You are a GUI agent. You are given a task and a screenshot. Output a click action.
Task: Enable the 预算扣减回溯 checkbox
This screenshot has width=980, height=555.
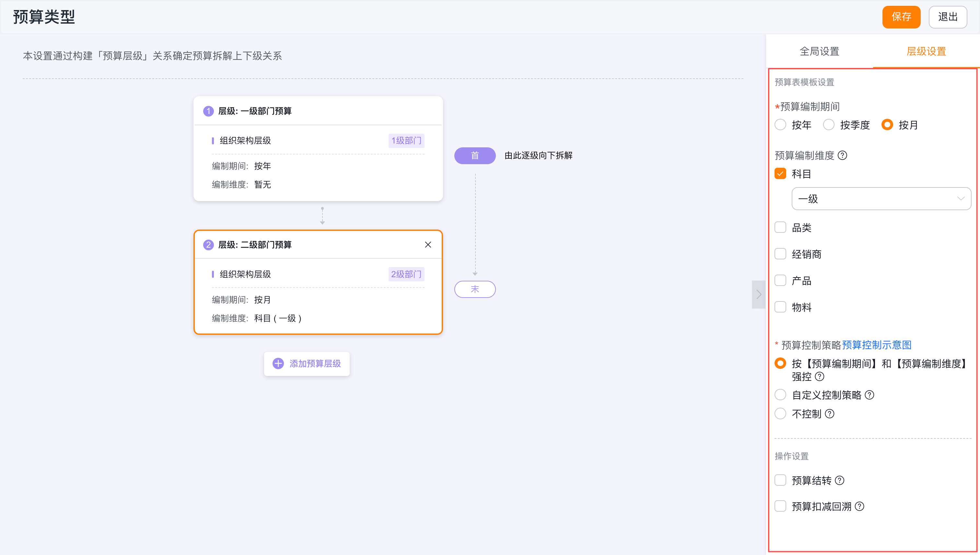click(x=780, y=506)
